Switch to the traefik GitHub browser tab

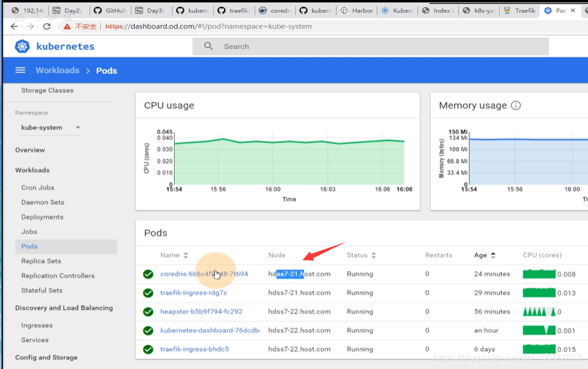[x=234, y=10]
